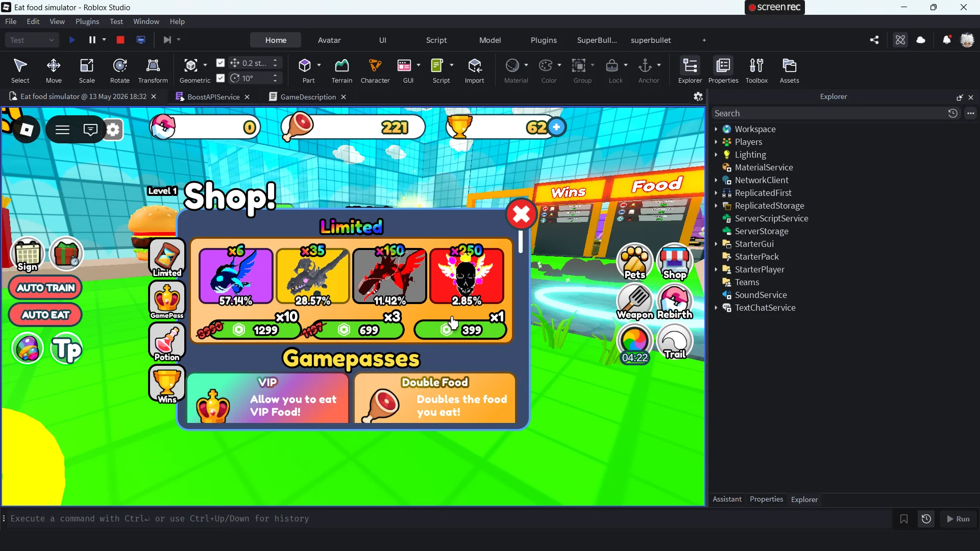Toggle the rotate snapping checkbox
Screen dimensions: 980x551
(x=220, y=78)
